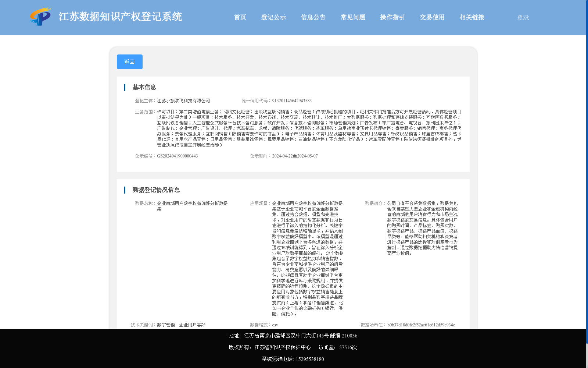Click the 统一信用代码 label
This screenshot has width=588, height=368.
257,101
